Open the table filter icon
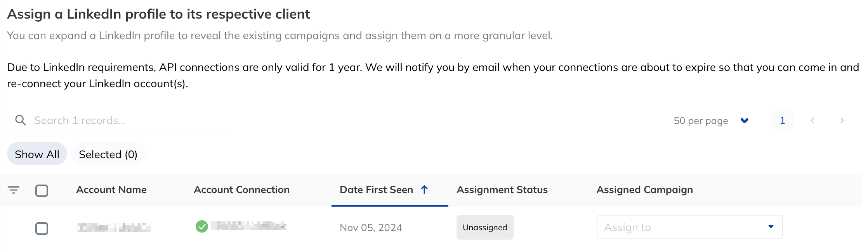Screen dimensions: 868x252 (x=14, y=190)
